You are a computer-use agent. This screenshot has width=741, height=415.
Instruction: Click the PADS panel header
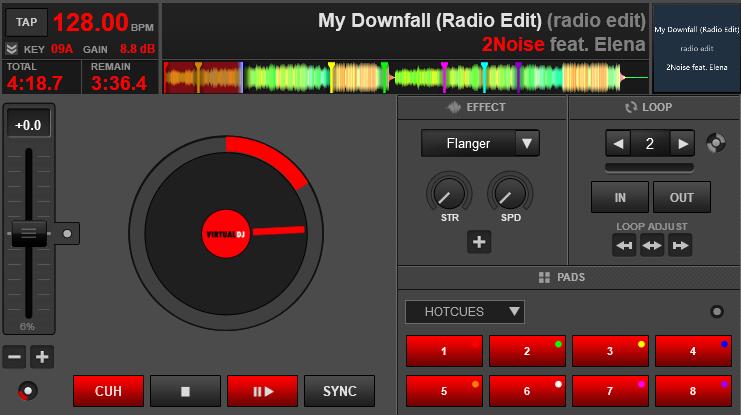[569, 277]
